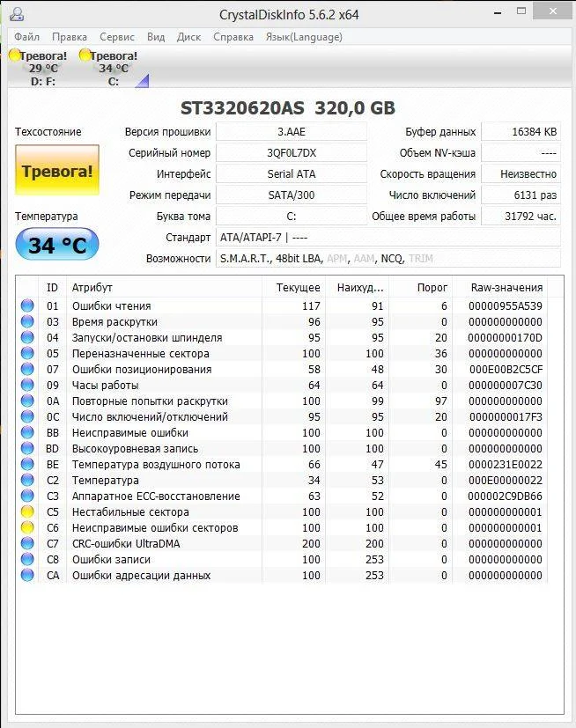
Task: Click the features field listing S.M.A.R.T.
Action: 388,259
